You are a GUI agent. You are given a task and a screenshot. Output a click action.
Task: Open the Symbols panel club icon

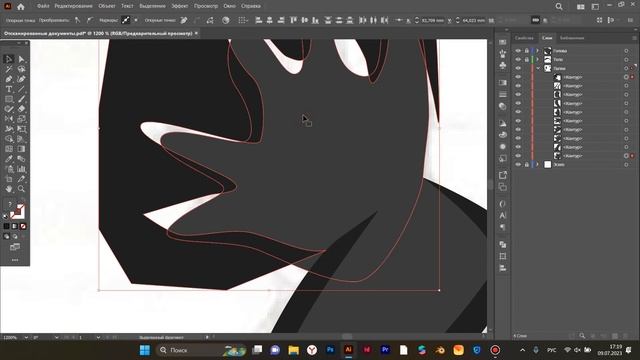(x=502, y=65)
